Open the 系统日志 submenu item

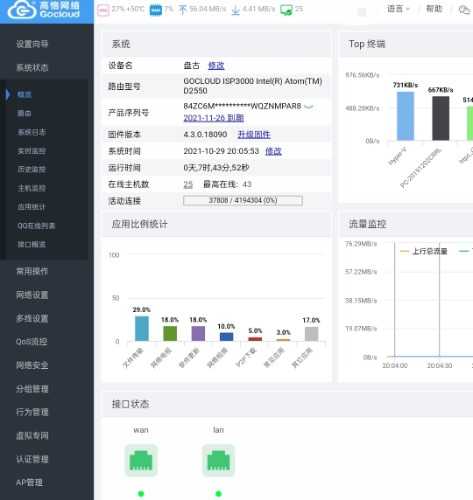[32, 132]
